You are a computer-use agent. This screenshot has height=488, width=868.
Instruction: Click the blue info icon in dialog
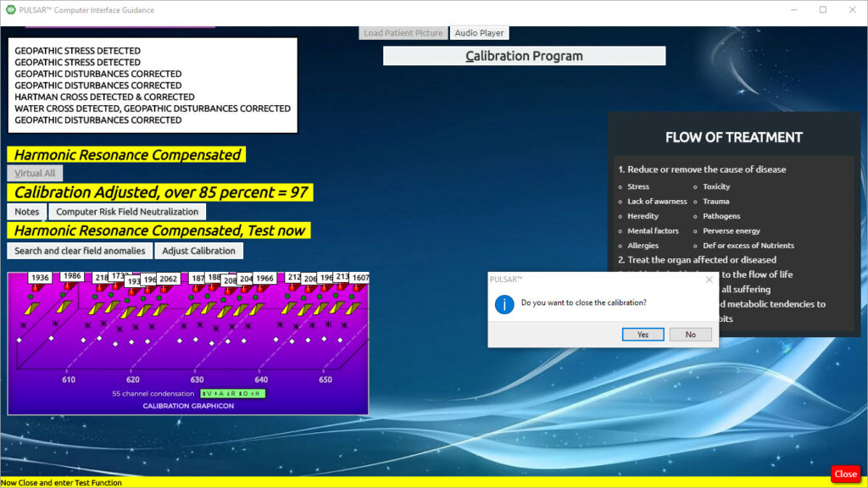point(504,303)
